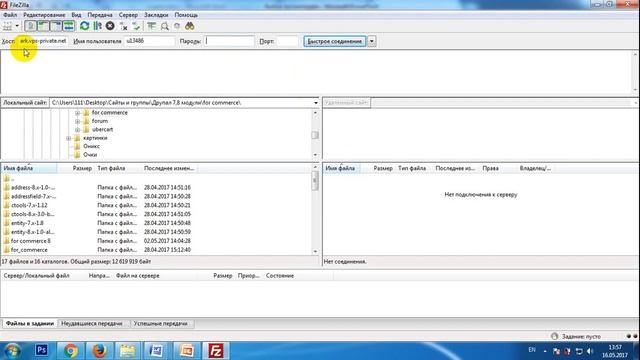The height and width of the screenshot is (360, 640).
Task: Switch to Успешные передачи tab
Action: click(161, 324)
